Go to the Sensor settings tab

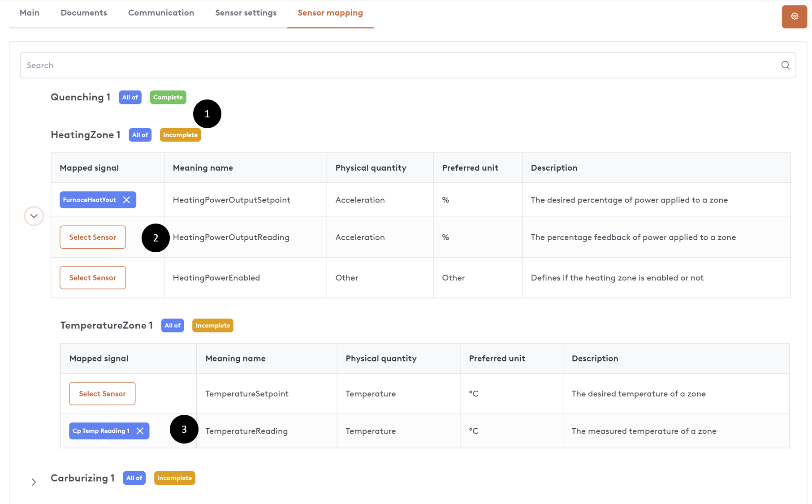(246, 13)
